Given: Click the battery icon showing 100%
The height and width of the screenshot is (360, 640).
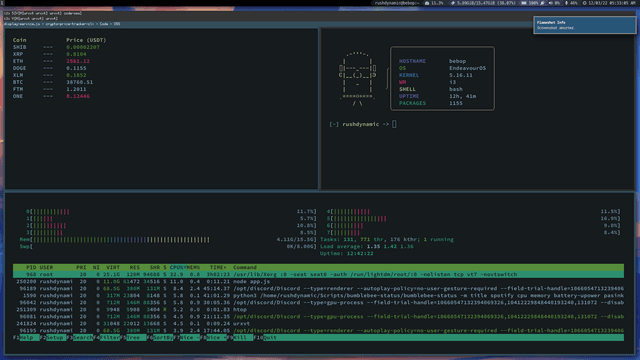Looking at the screenshot, I should click(x=524, y=3).
